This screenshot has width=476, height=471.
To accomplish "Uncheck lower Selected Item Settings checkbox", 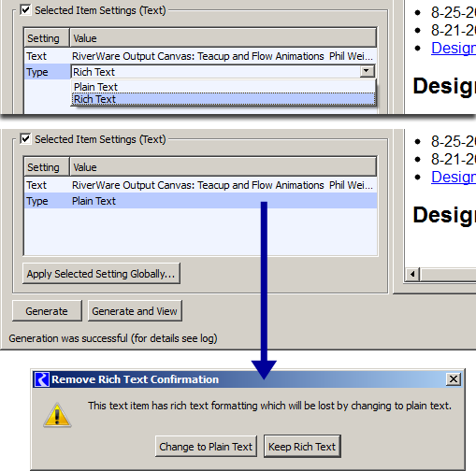I will (25, 139).
